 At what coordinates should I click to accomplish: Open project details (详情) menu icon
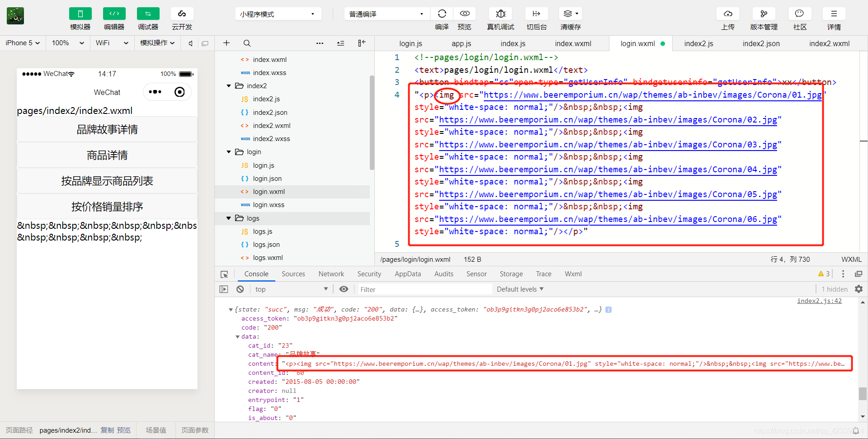(834, 14)
